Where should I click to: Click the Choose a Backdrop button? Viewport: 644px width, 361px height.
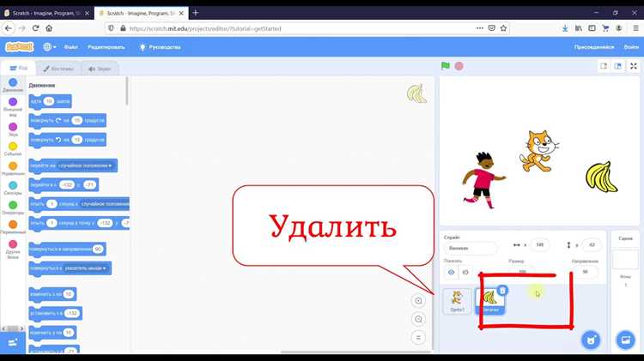point(625,340)
